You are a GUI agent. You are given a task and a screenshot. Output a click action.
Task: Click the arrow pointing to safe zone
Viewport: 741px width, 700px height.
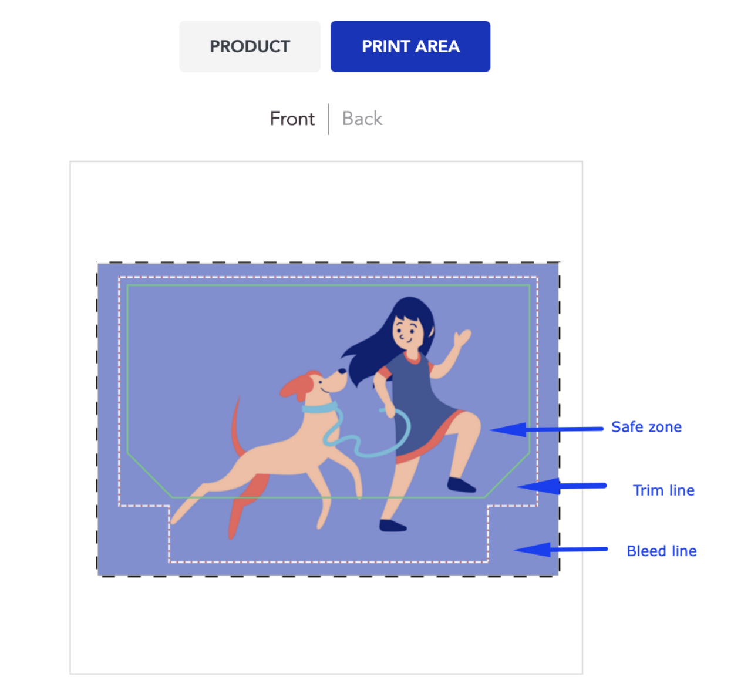(546, 429)
